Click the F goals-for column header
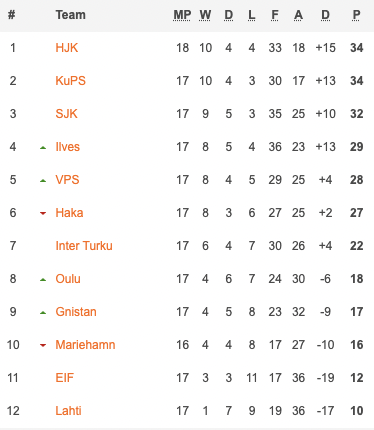 point(275,15)
